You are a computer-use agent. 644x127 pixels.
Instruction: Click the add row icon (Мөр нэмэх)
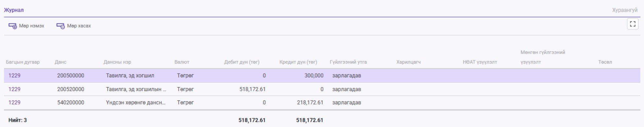tap(13, 26)
